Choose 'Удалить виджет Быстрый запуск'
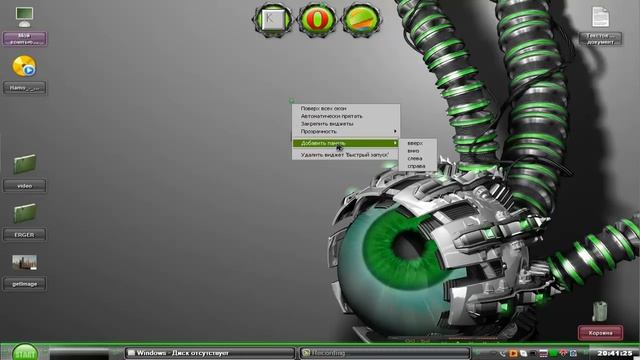The height and width of the screenshot is (360, 640). coord(346,155)
